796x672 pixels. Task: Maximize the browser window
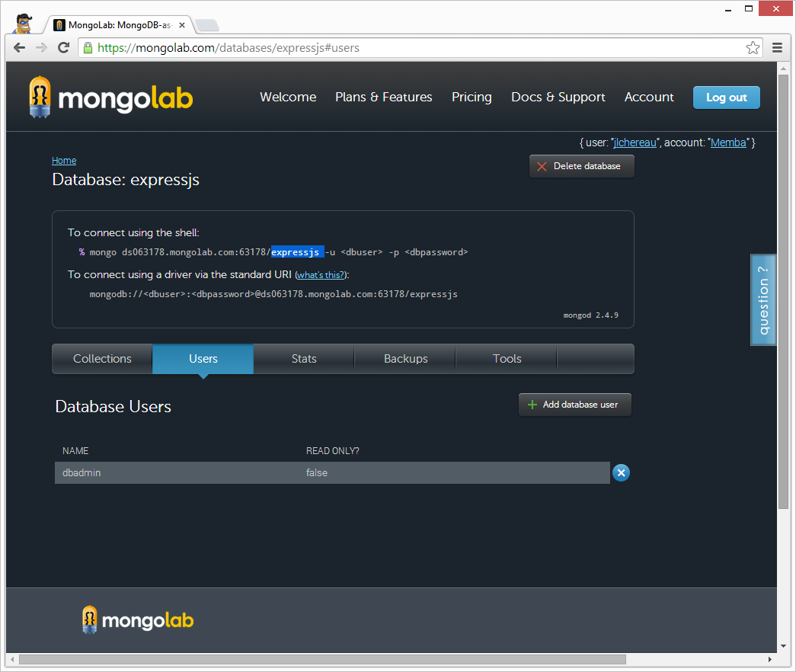point(748,8)
